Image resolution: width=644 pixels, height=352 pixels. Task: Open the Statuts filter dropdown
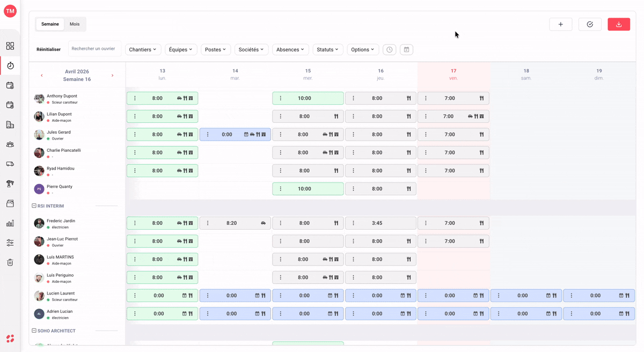pyautogui.click(x=327, y=49)
